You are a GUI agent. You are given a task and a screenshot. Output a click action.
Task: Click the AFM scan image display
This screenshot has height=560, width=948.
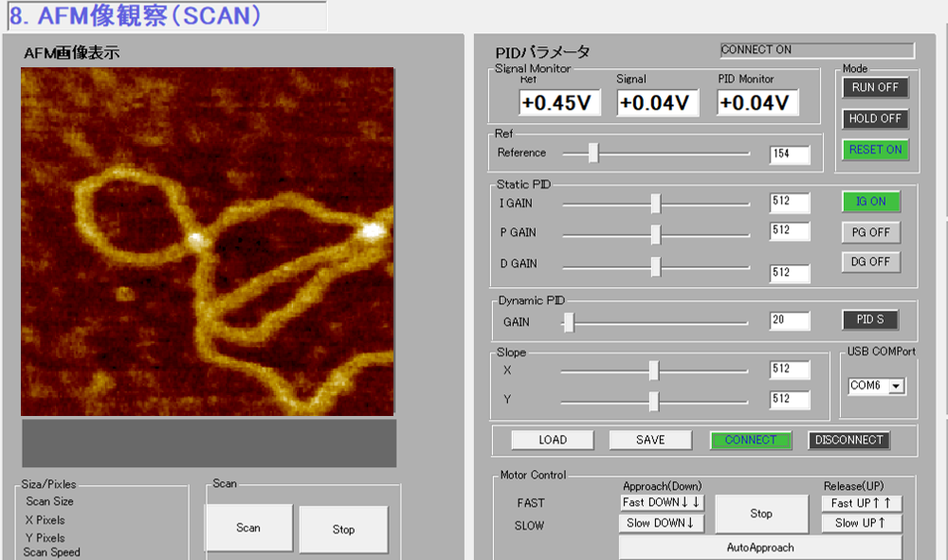tap(208, 242)
